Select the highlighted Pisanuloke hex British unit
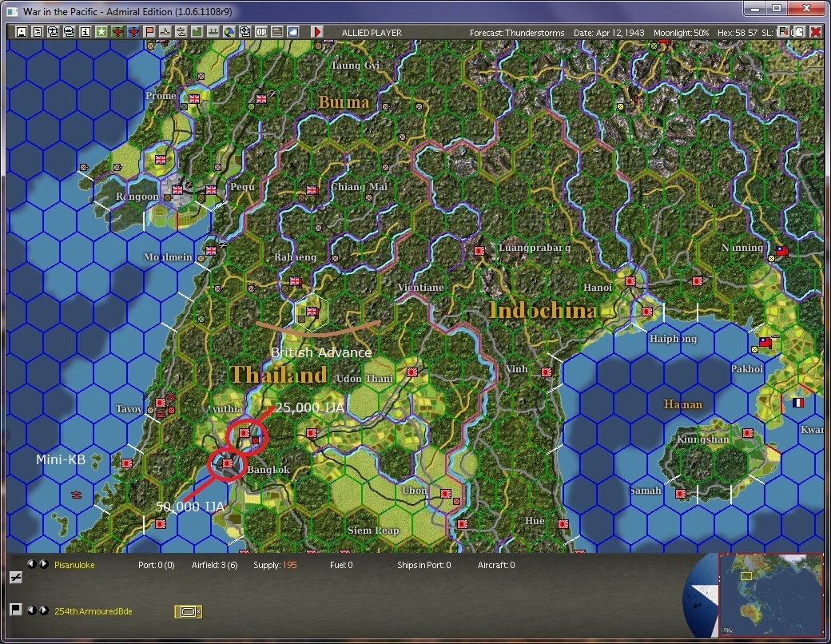Screen dimensions: 831x644 312,311
